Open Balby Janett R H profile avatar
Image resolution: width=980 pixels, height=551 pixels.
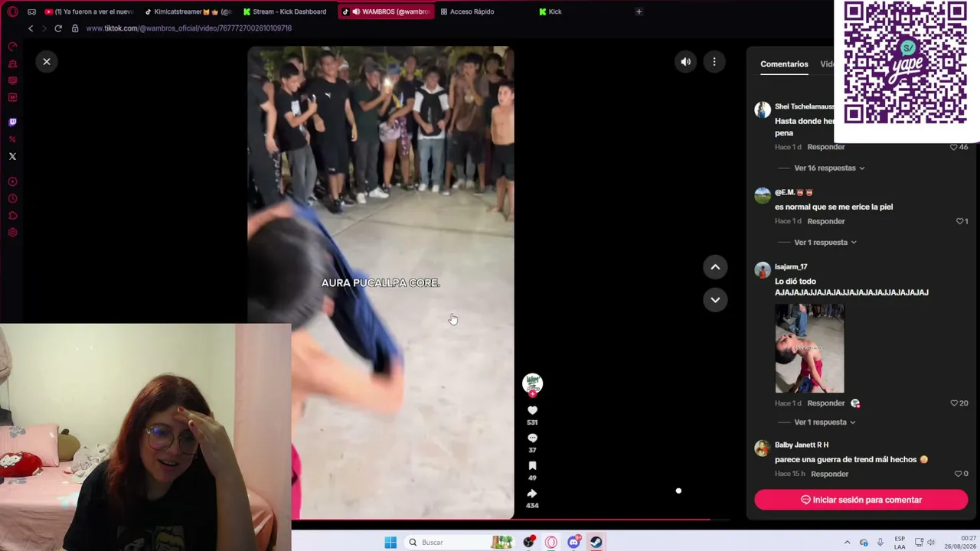(x=763, y=448)
